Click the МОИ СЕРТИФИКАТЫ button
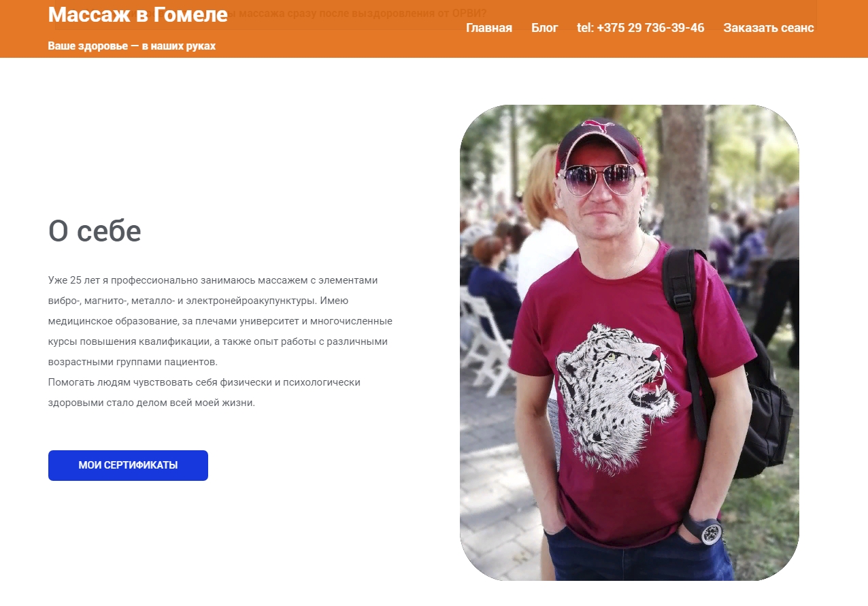Image resolution: width=868 pixels, height=606 pixels. pos(128,465)
